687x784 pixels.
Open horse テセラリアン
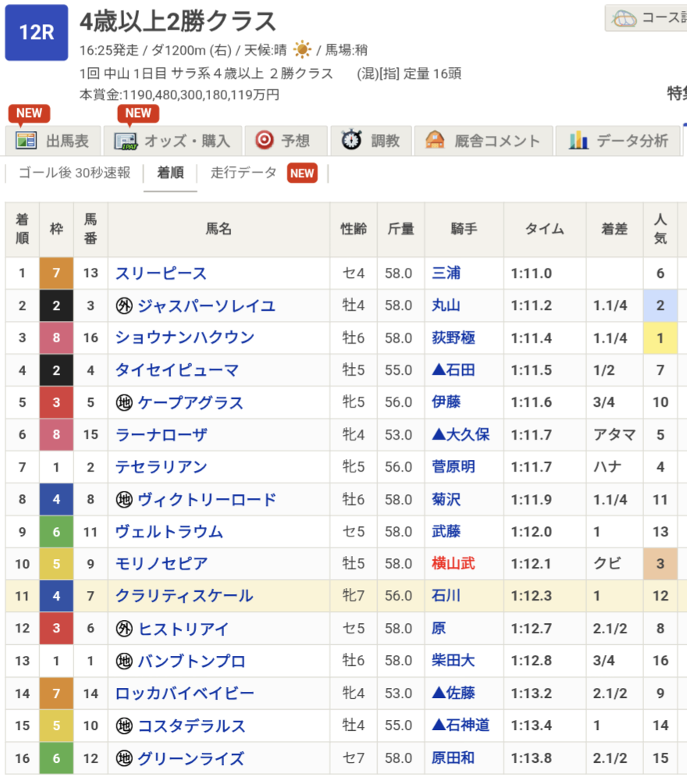161,467
